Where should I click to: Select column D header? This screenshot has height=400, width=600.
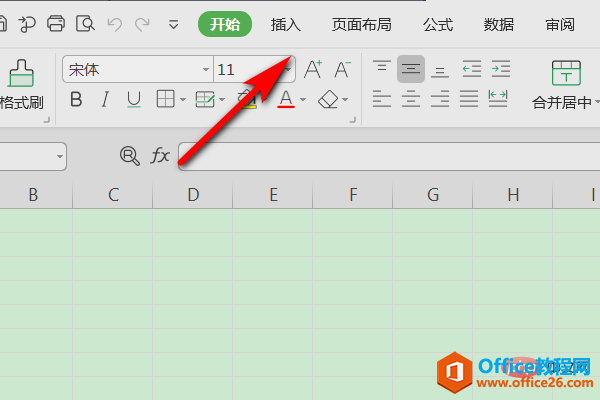click(193, 195)
